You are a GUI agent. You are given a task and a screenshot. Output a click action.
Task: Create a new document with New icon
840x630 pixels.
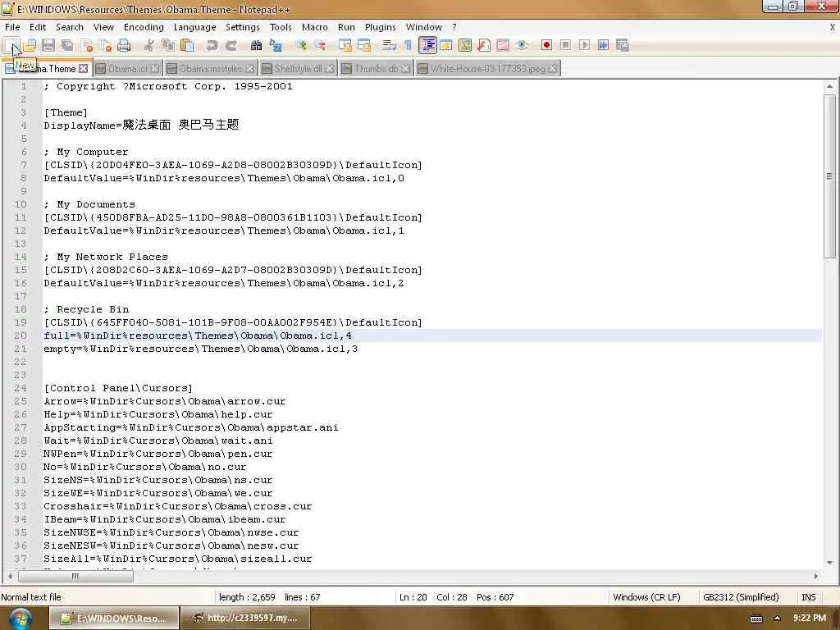pos(11,46)
